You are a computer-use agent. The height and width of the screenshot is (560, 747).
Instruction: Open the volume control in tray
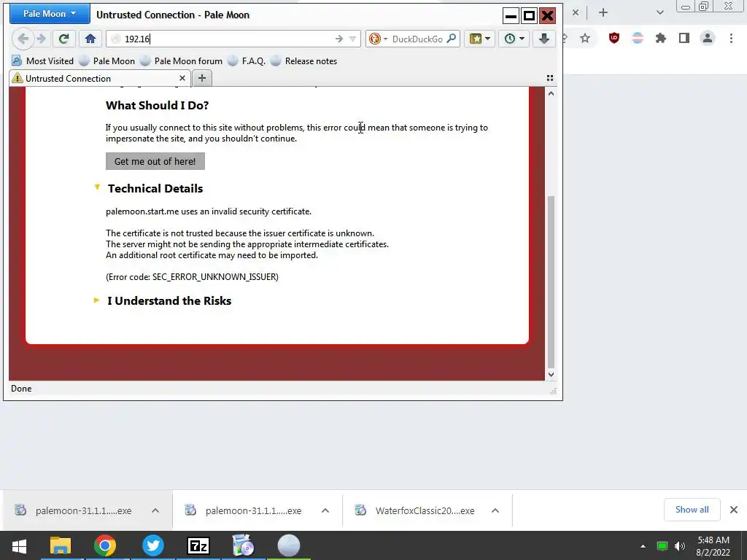[x=680, y=546]
